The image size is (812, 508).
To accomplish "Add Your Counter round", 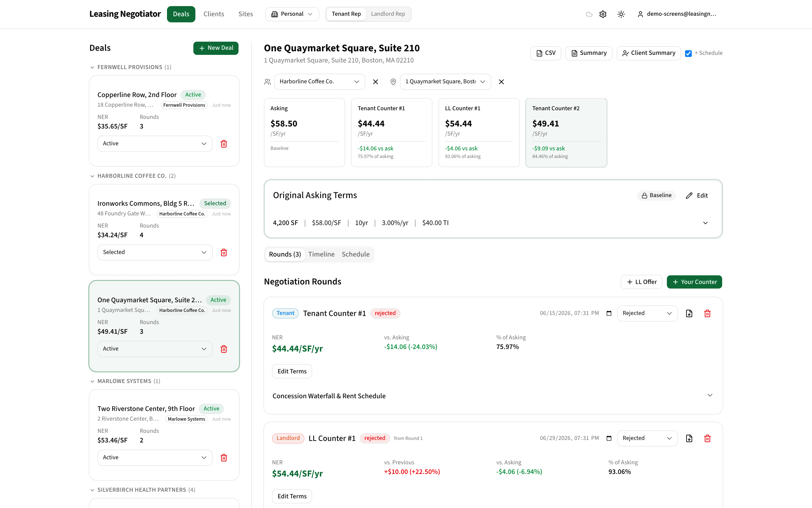I will (x=694, y=282).
